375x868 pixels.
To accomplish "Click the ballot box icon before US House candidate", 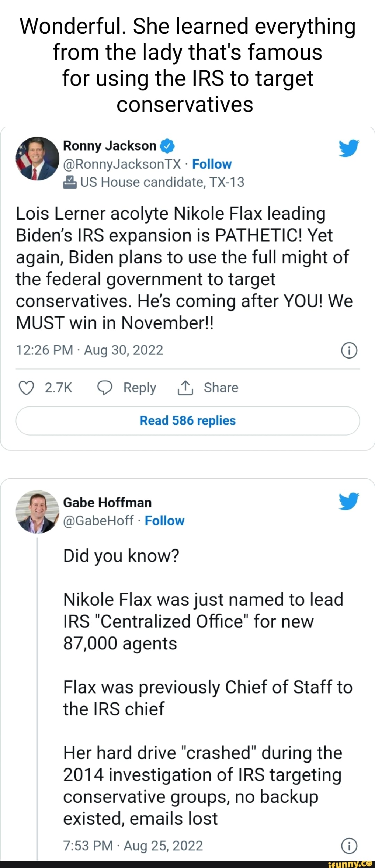I will [70, 182].
